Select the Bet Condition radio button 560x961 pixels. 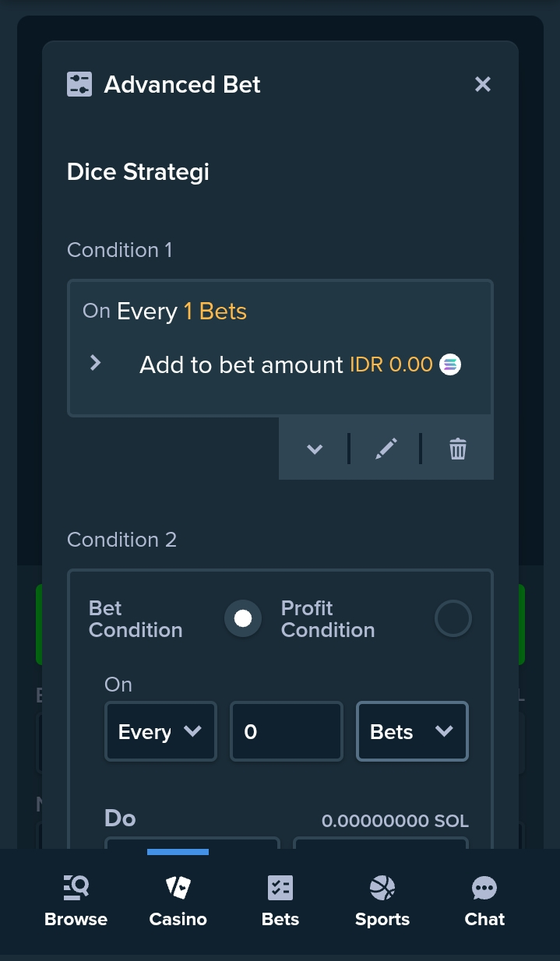(x=243, y=618)
